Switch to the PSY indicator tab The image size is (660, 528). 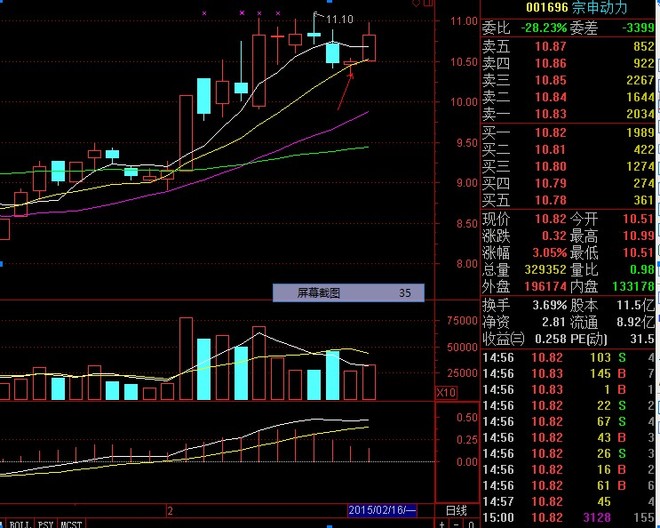45,524
